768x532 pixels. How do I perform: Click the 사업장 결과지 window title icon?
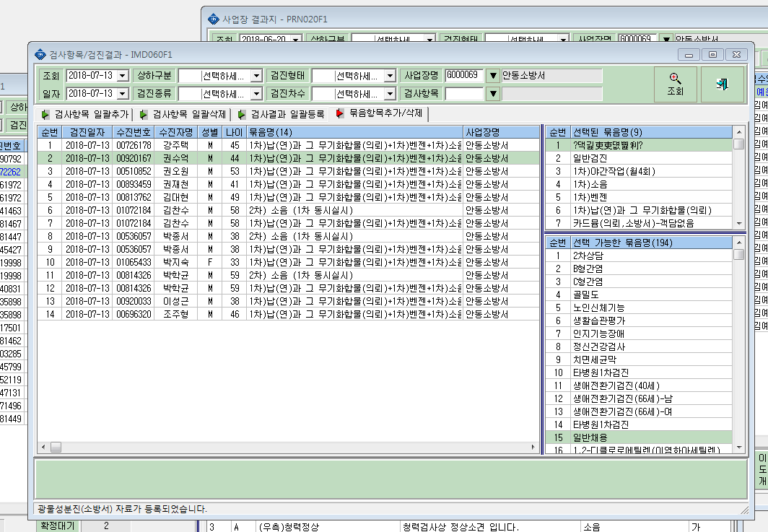[x=214, y=19]
